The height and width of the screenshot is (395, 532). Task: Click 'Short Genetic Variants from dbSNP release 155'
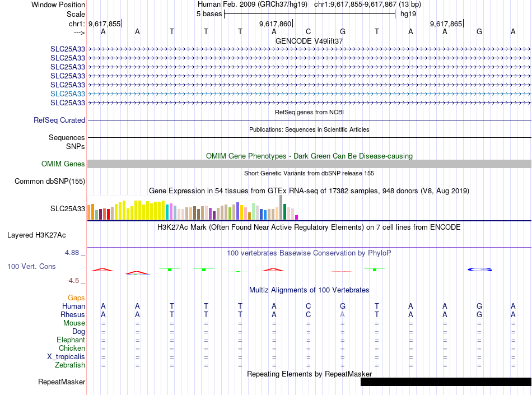[309, 173]
